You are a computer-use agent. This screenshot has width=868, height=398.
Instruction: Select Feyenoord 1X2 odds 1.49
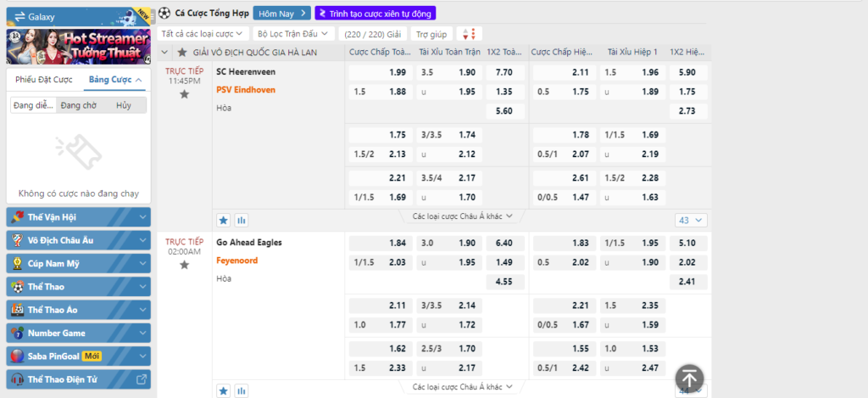click(x=505, y=263)
